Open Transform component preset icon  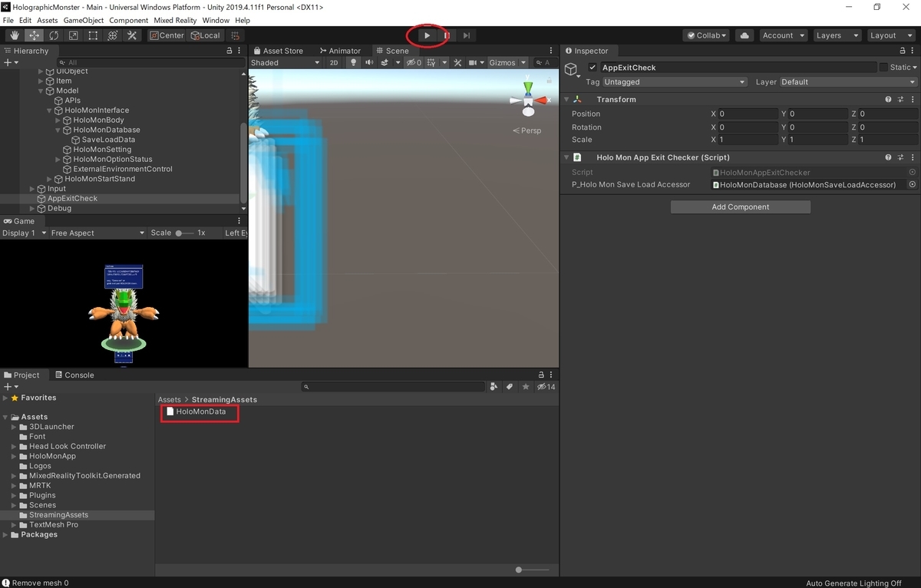(x=900, y=100)
